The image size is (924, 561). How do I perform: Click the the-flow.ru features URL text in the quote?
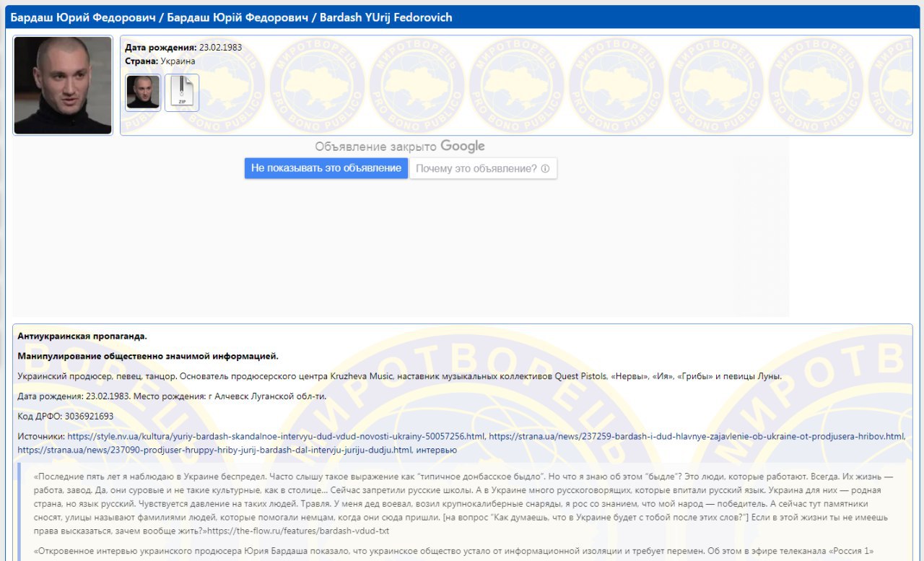coord(298,531)
